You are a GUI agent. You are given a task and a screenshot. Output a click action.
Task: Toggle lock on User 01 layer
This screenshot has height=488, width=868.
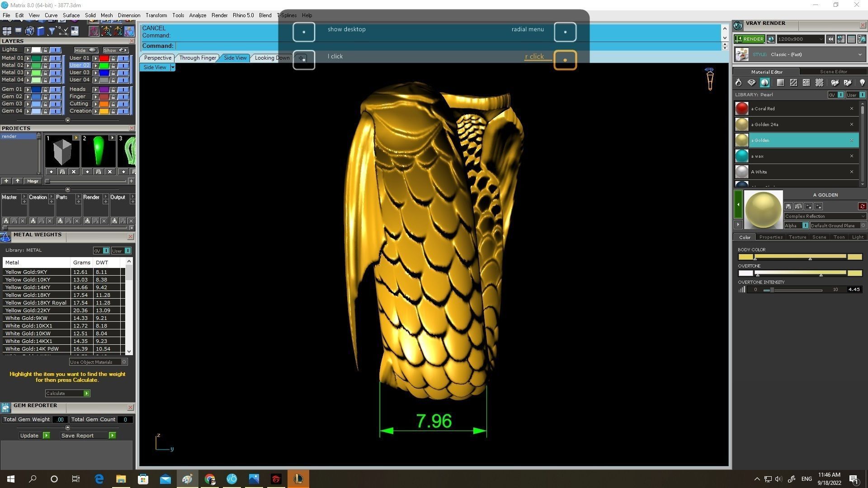113,58
